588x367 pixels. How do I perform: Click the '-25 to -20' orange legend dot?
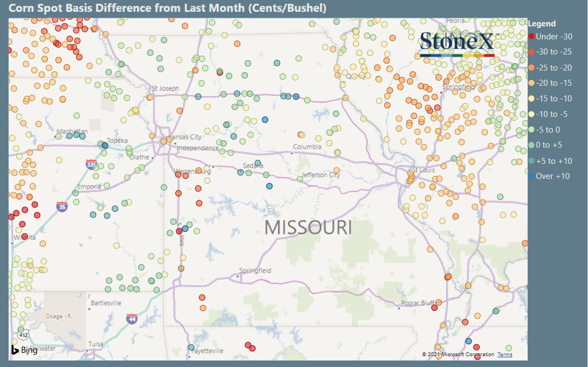tap(531, 68)
